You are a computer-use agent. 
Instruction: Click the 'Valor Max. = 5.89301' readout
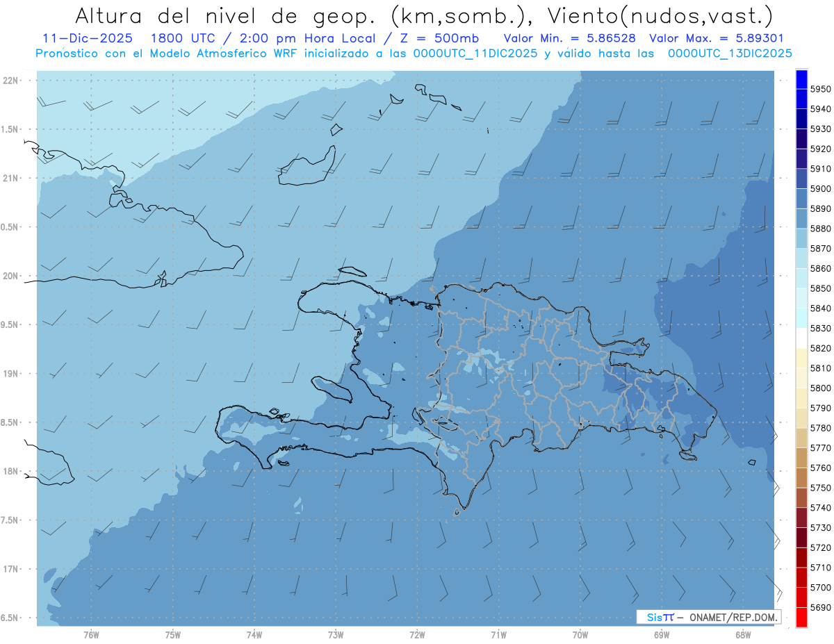[x=717, y=39]
